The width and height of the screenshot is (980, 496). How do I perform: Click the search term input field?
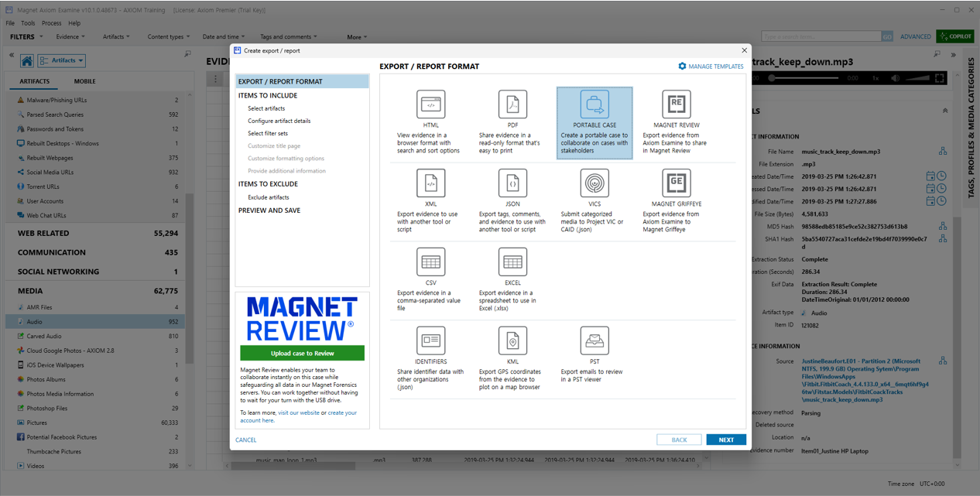click(x=821, y=36)
